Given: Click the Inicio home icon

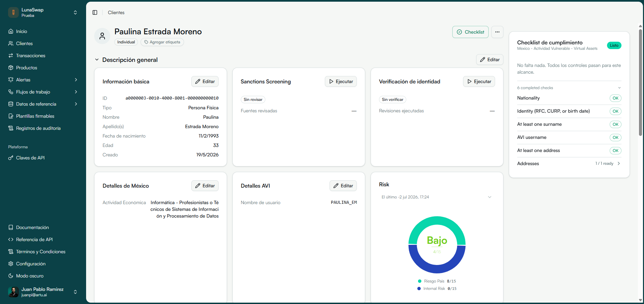Looking at the screenshot, I should point(11,31).
